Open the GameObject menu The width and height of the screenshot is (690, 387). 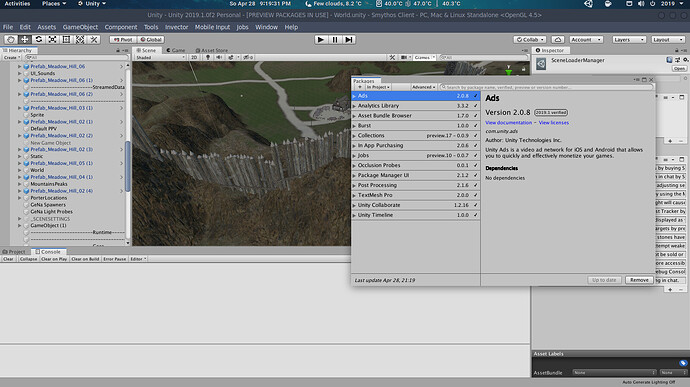point(80,27)
